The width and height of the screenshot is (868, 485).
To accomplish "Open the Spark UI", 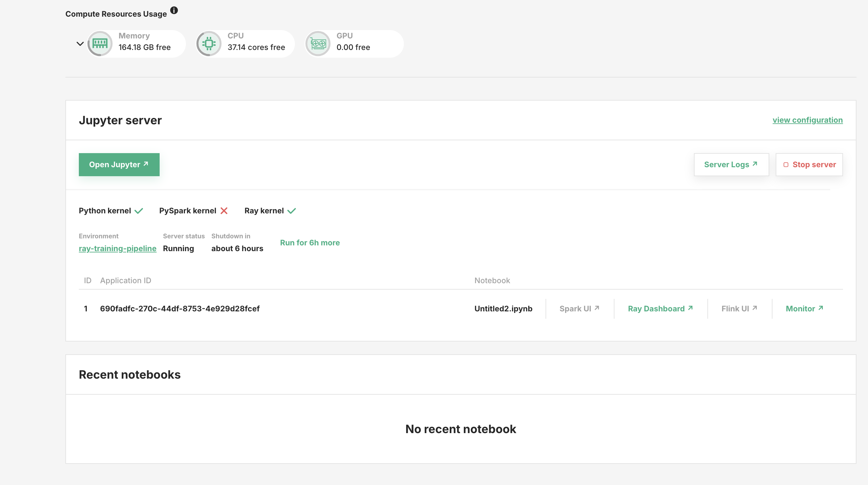I will (579, 308).
